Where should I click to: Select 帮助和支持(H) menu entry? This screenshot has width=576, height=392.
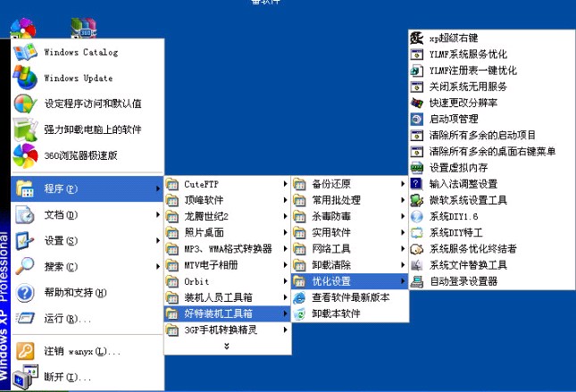click(x=75, y=292)
